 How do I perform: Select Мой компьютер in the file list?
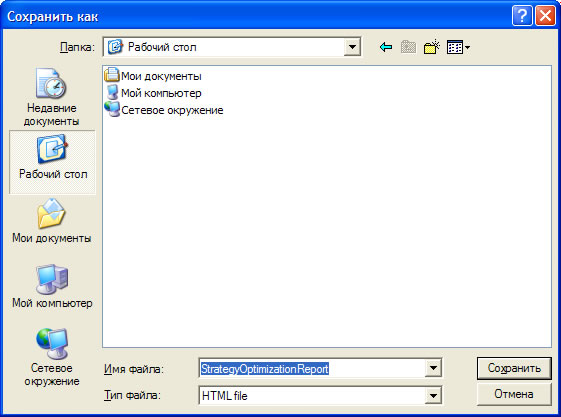153,93
